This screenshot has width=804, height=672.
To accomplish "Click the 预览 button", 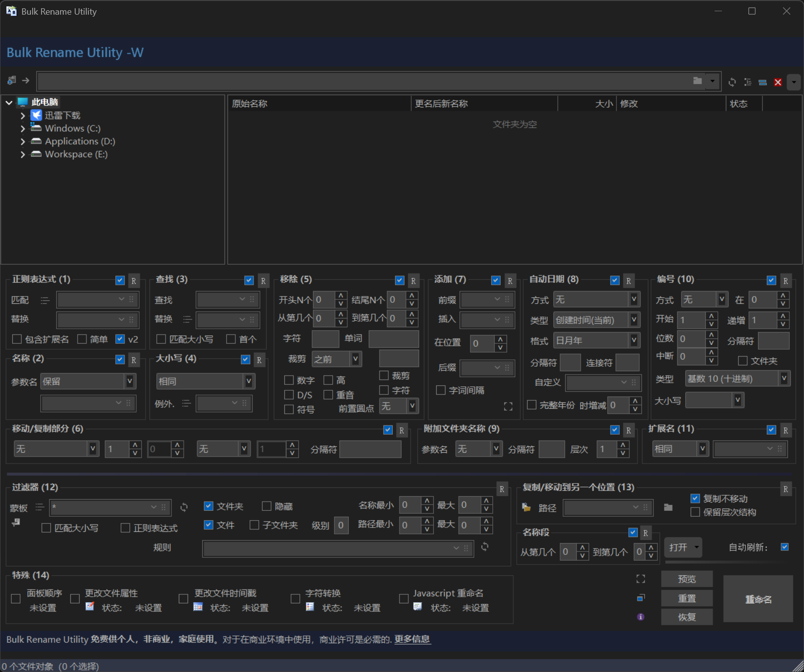I will 687,579.
